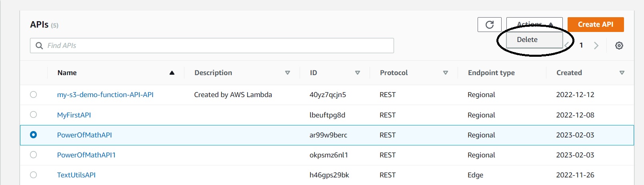Open the PowerOfMathAPI link
This screenshot has width=644, height=185.
(x=84, y=135)
